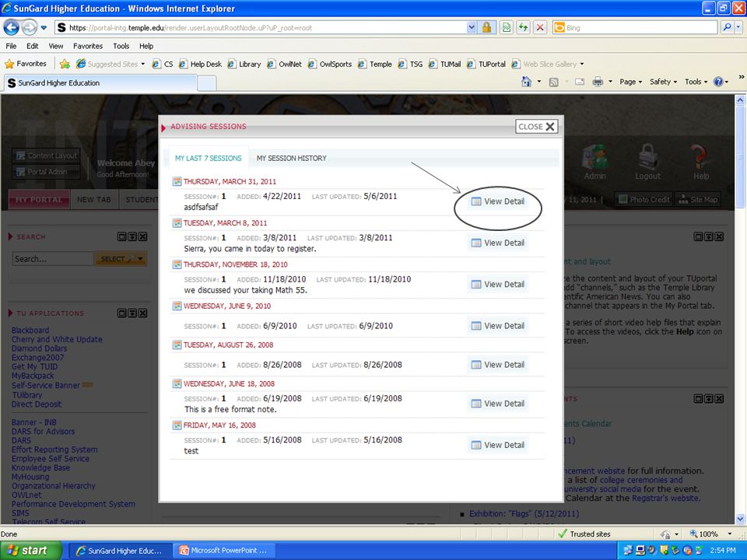Open the recent pages dropdown arrow

[44, 28]
